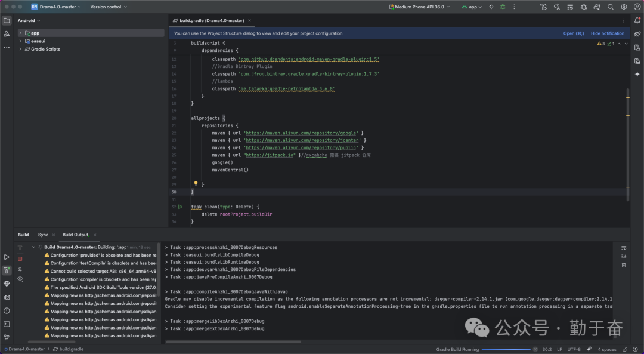Image resolution: width=644 pixels, height=354 pixels.
Task: Open the Logcat tool window
Action: [x=7, y=297]
